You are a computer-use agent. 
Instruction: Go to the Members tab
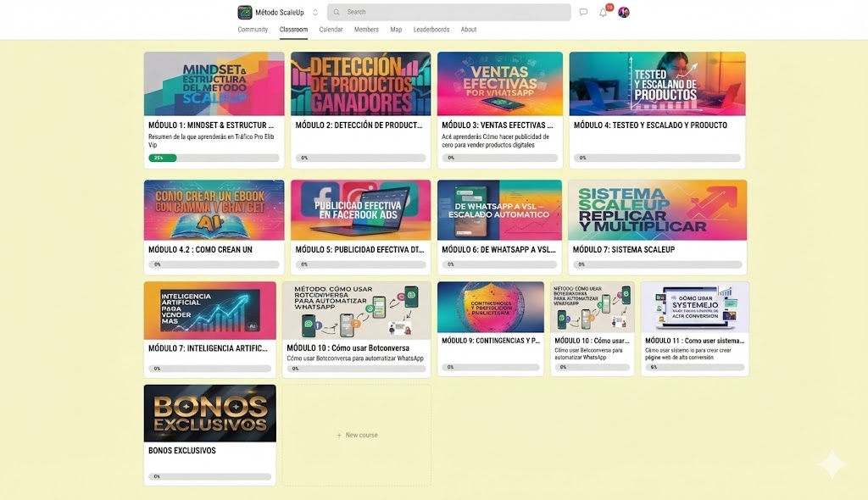point(366,30)
